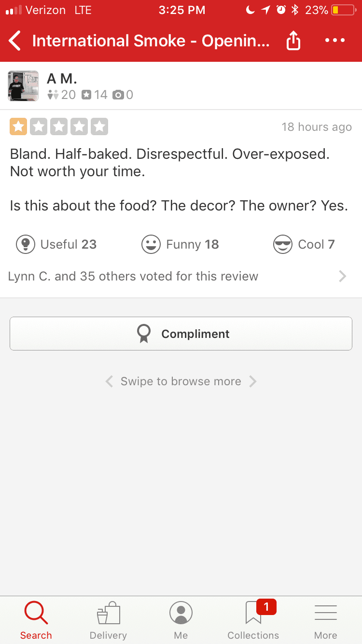The image size is (362, 644).
Task: Switch to the Delivery tab
Action: click(108, 620)
